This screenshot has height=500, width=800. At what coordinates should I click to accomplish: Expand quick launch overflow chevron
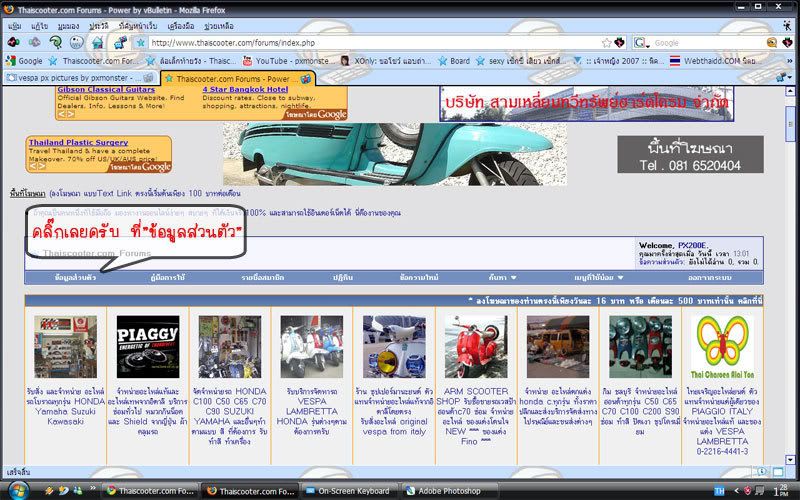click(92, 488)
